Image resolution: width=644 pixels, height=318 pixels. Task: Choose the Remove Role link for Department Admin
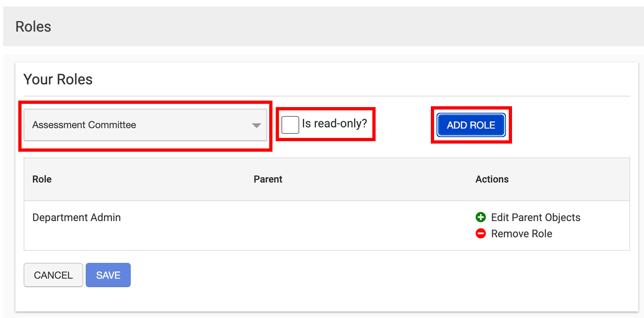(521, 234)
